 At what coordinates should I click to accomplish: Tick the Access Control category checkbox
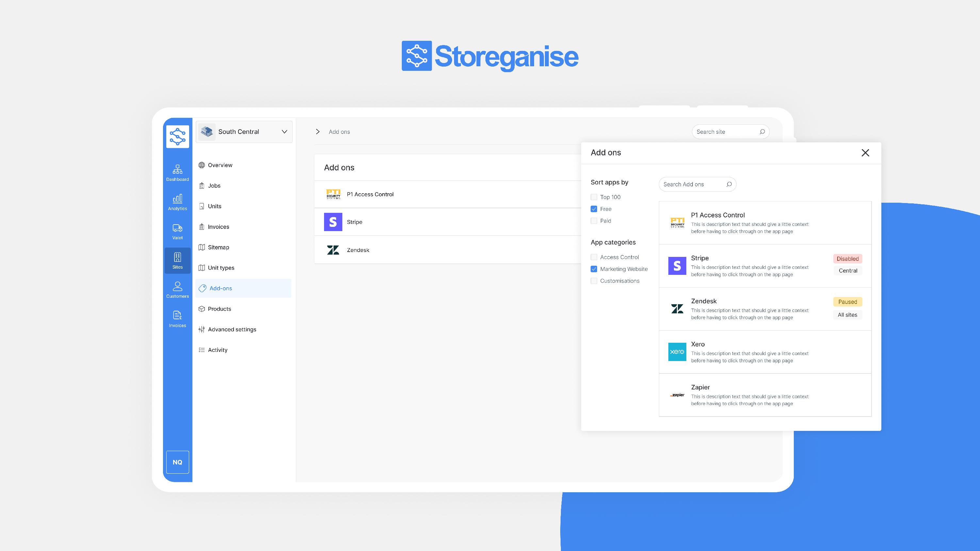point(594,257)
